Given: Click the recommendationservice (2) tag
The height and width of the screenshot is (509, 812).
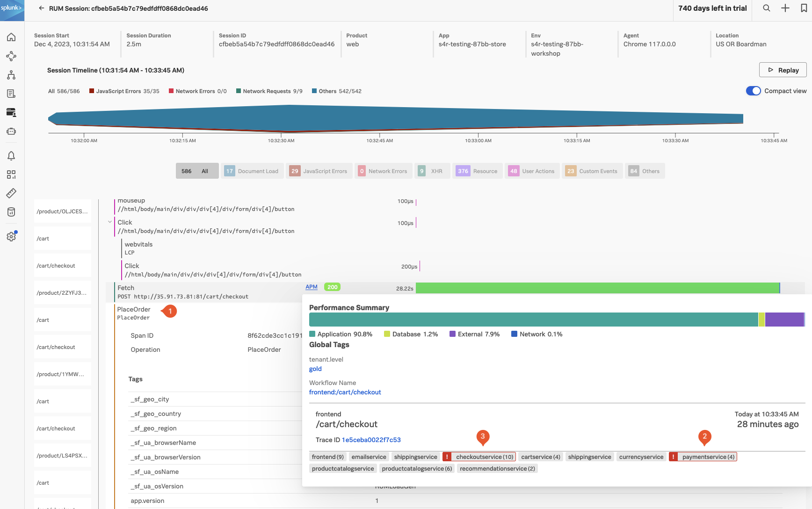Looking at the screenshot, I should pos(497,468).
